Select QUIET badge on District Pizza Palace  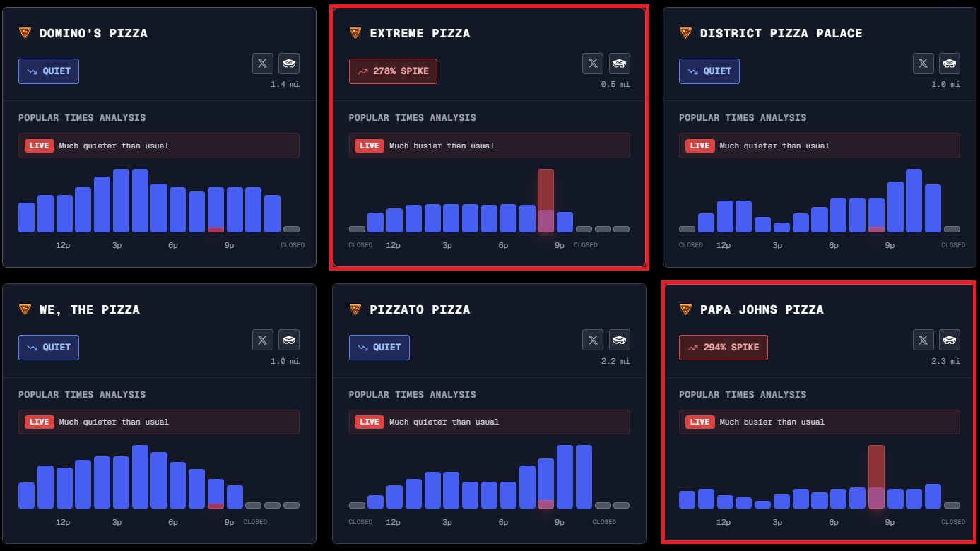(x=709, y=71)
